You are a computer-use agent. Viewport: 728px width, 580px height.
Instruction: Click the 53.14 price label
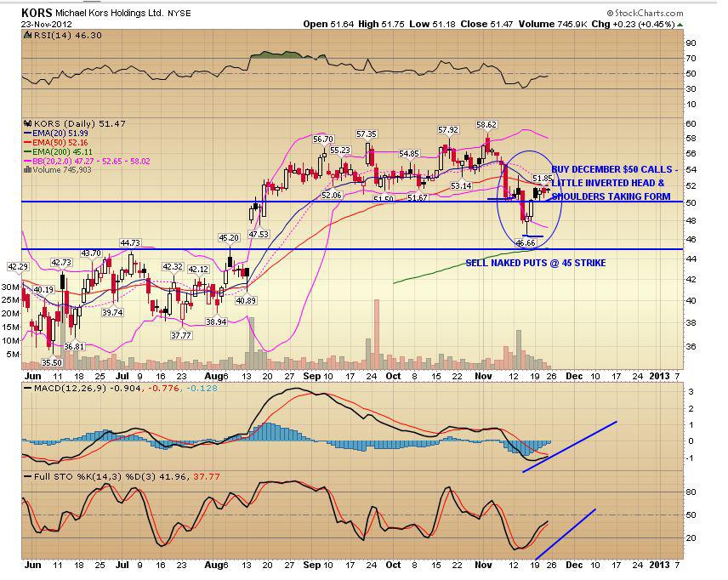(461, 185)
